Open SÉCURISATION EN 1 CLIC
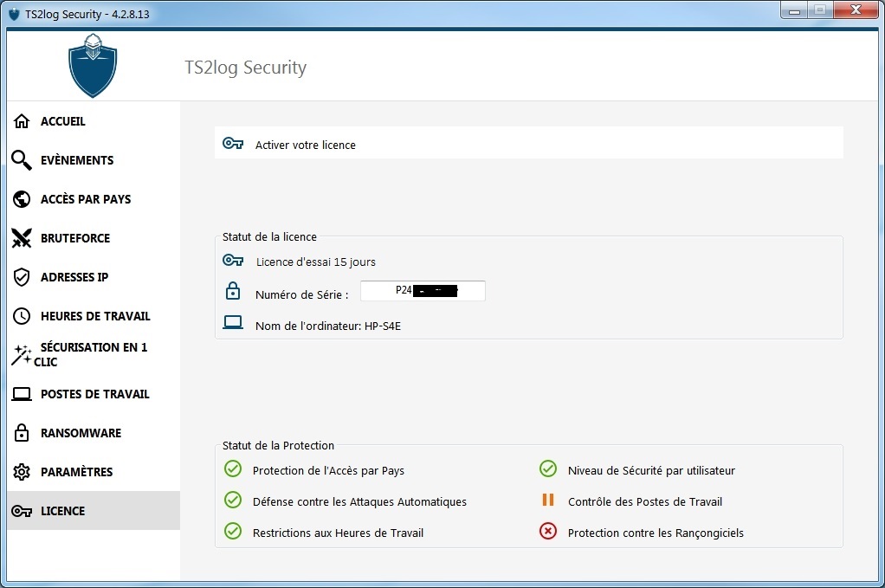The width and height of the screenshot is (885, 588). click(x=94, y=355)
